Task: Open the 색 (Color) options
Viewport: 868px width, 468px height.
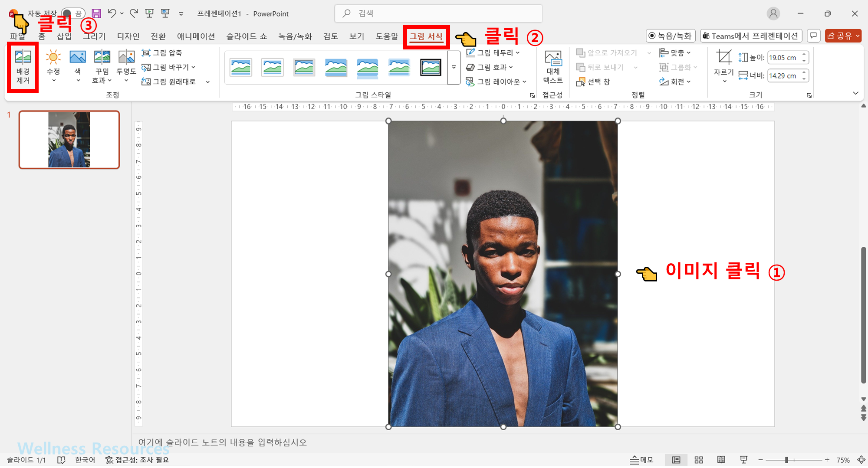Action: 78,66
